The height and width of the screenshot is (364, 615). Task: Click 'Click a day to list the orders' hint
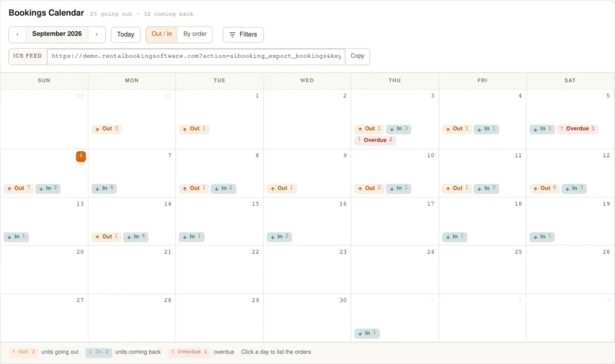276,352
